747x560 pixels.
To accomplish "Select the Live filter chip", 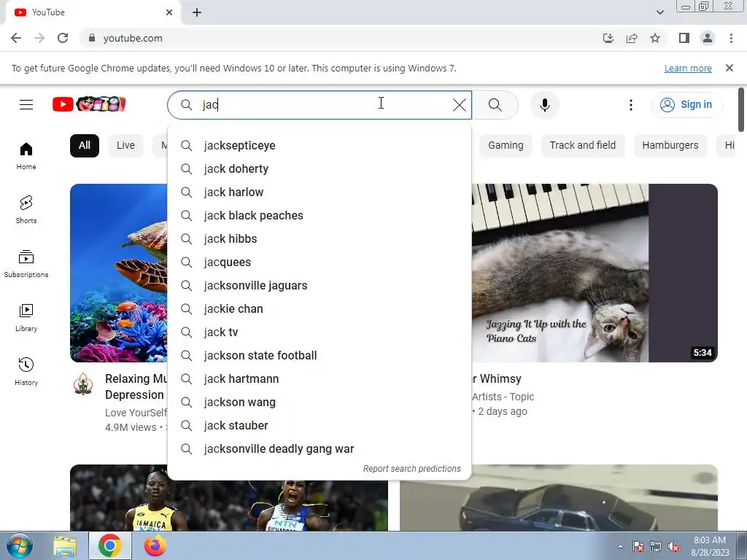I will point(125,145).
